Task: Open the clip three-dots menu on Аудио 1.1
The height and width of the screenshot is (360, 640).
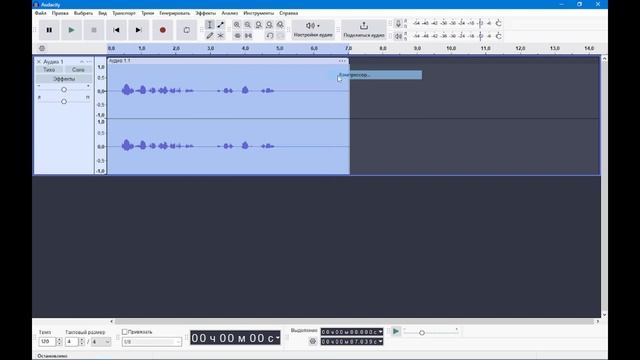Action: (342, 61)
